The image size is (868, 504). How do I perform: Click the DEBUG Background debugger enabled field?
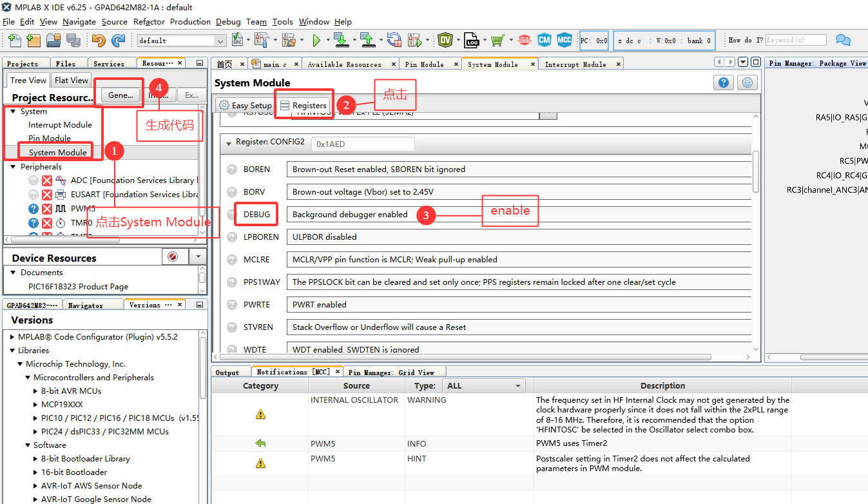click(519, 214)
